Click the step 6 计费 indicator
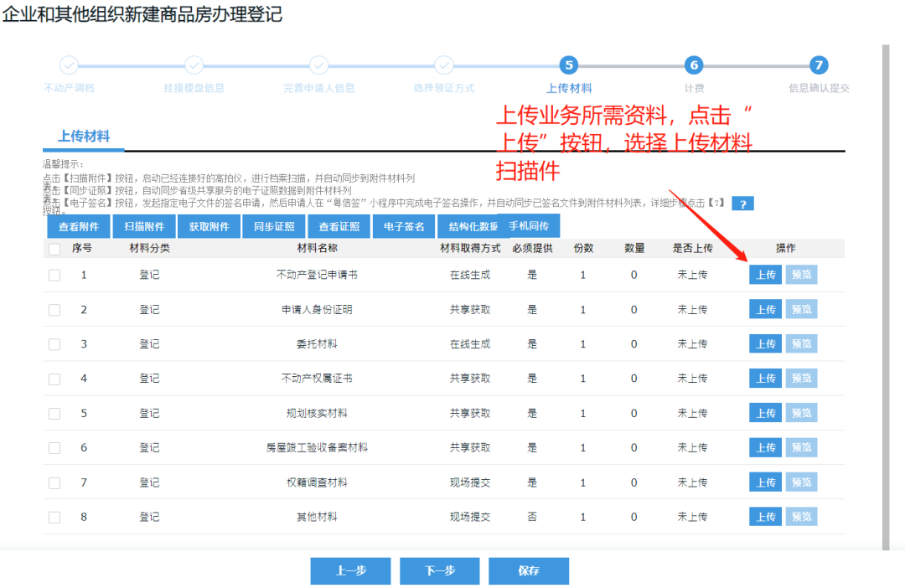Image resolution: width=905 pixels, height=588 pixels. (x=693, y=65)
